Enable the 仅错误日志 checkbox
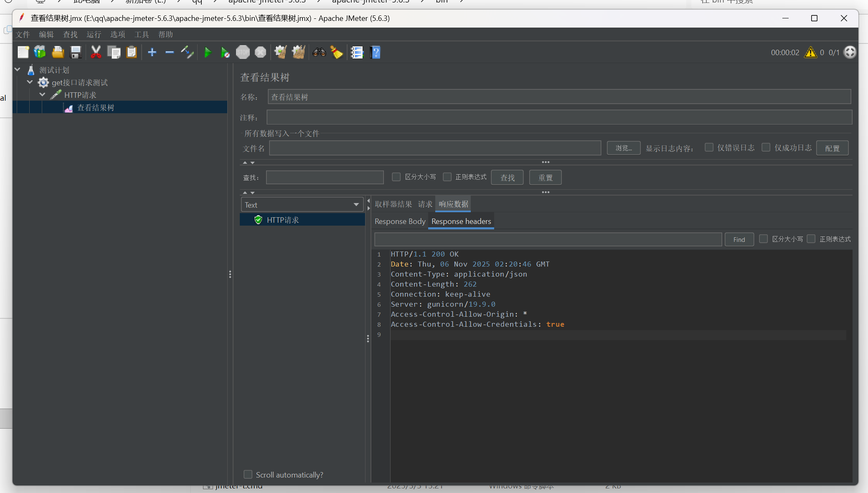 pos(709,147)
